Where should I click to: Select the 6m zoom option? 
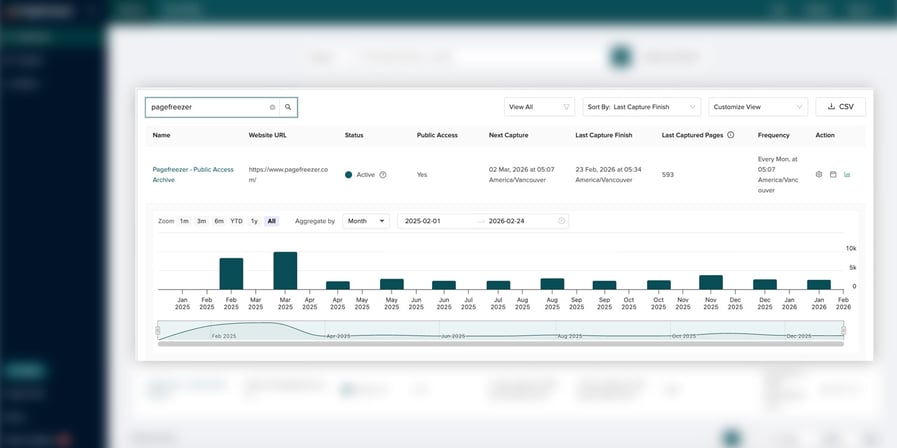click(218, 221)
